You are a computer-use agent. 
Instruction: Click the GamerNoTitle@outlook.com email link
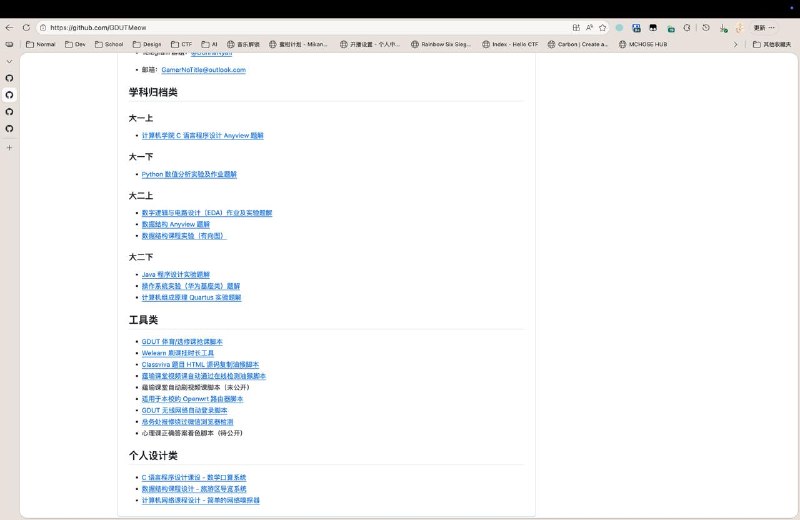[204, 70]
